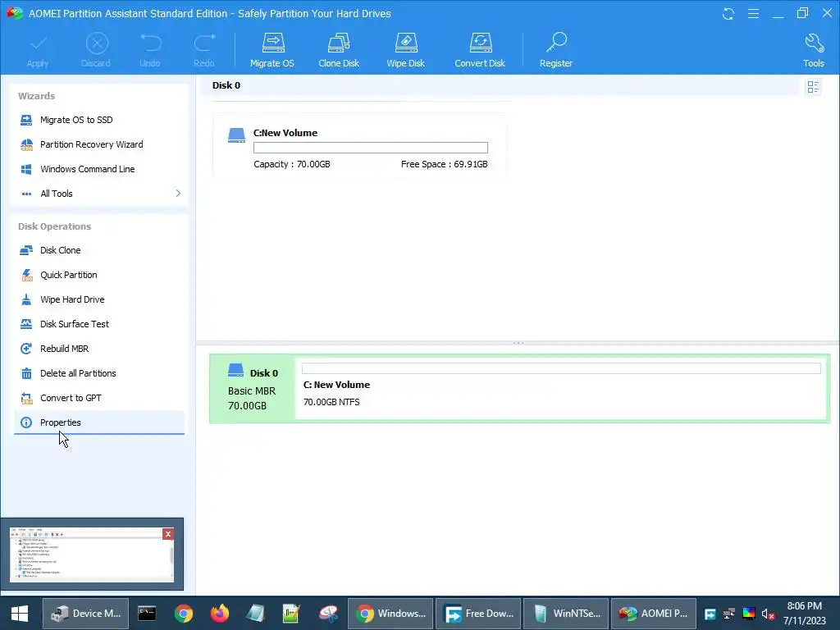Open the command prompt taskbar icon

point(147,614)
